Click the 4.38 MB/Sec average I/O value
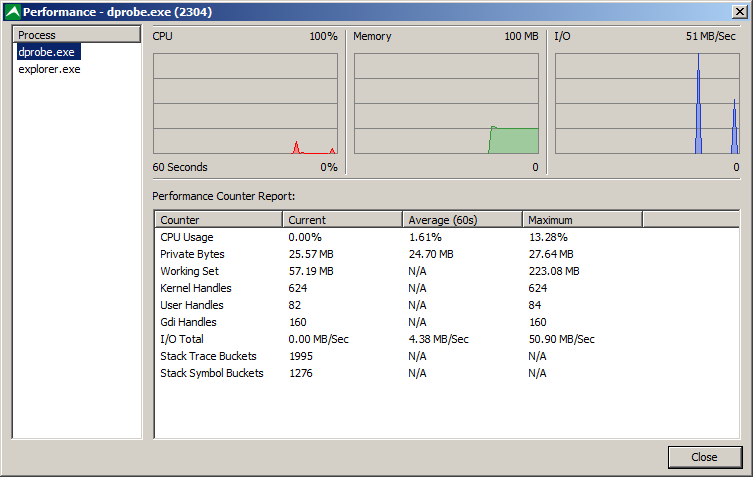This screenshot has height=477, width=753. point(438,339)
